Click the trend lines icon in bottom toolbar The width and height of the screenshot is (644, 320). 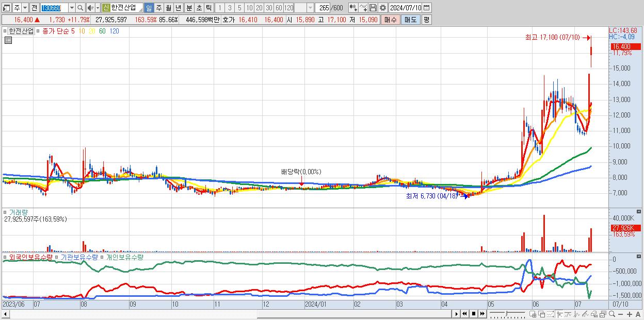tap(585, 314)
